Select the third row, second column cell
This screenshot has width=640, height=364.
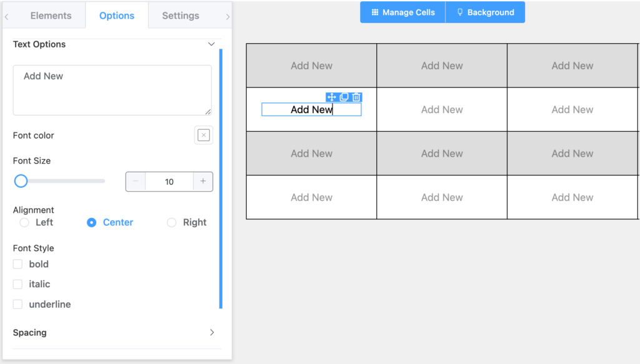(442, 154)
